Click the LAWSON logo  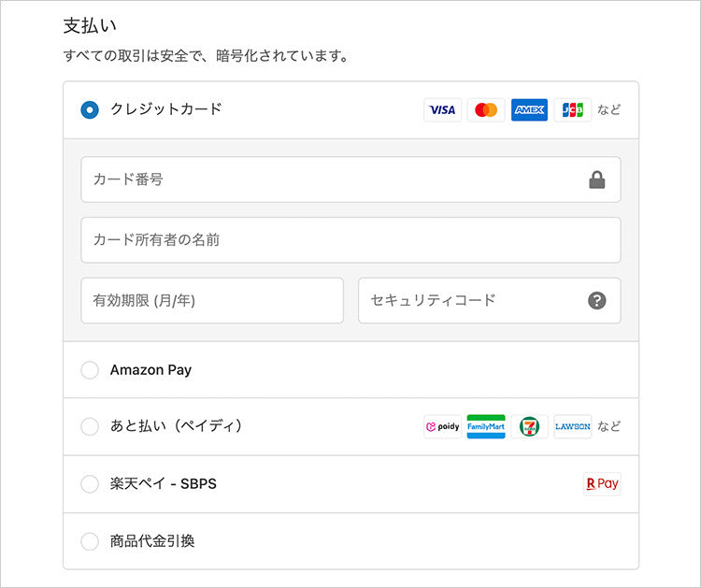(572, 427)
